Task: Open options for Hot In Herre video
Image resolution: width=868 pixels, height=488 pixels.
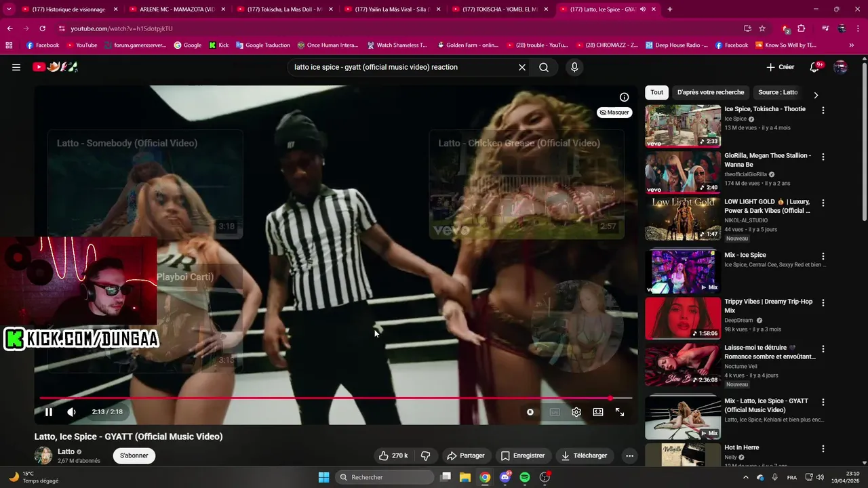Action: coord(823,449)
